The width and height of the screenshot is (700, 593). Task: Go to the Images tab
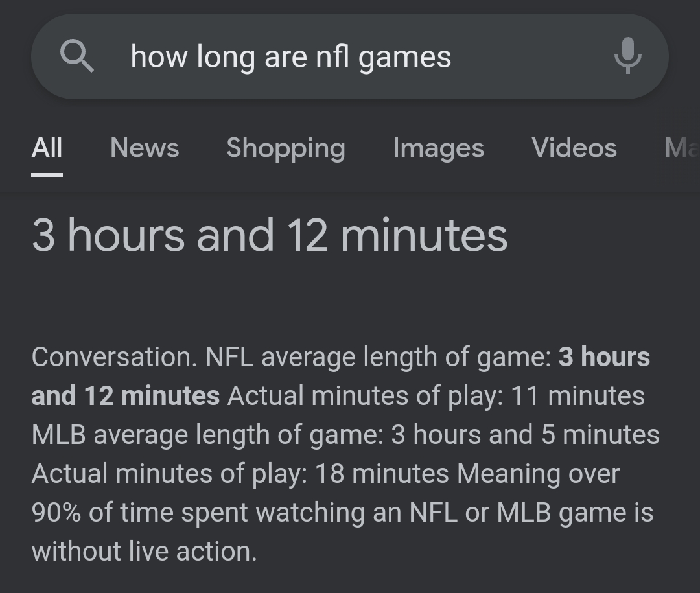pos(438,148)
